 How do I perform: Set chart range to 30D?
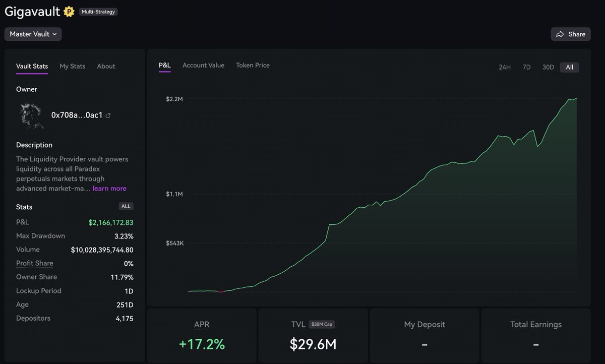tap(548, 68)
